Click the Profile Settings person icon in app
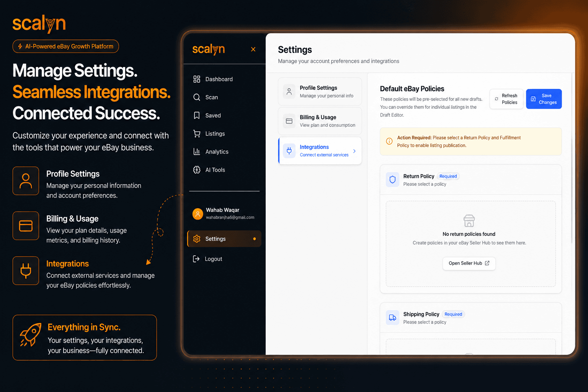This screenshot has width=588, height=392. [289, 91]
